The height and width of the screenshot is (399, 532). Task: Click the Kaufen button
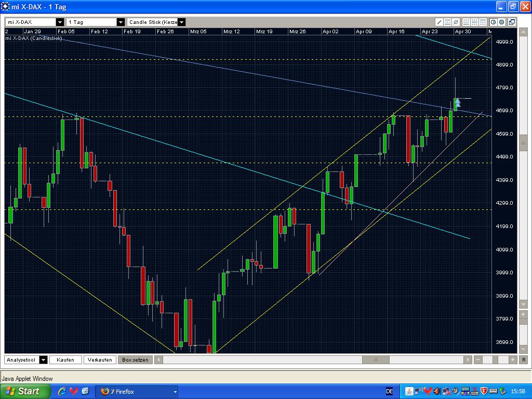coord(65,360)
